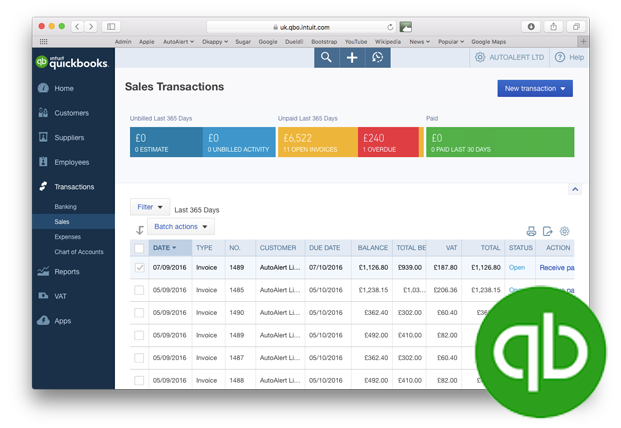Open the News bookmarks dropdown
Image resolution: width=621 pixels, height=428 pixels.
pyautogui.click(x=419, y=42)
